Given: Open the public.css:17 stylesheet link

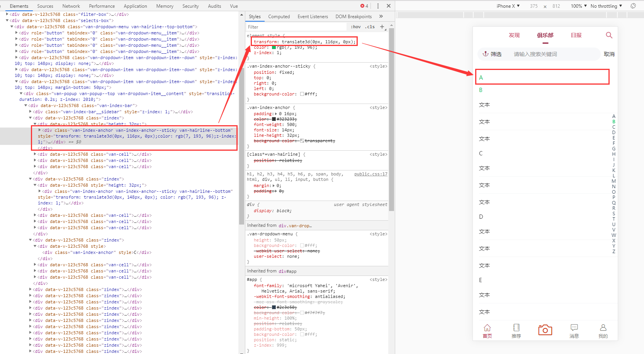Looking at the screenshot, I should click(x=370, y=174).
